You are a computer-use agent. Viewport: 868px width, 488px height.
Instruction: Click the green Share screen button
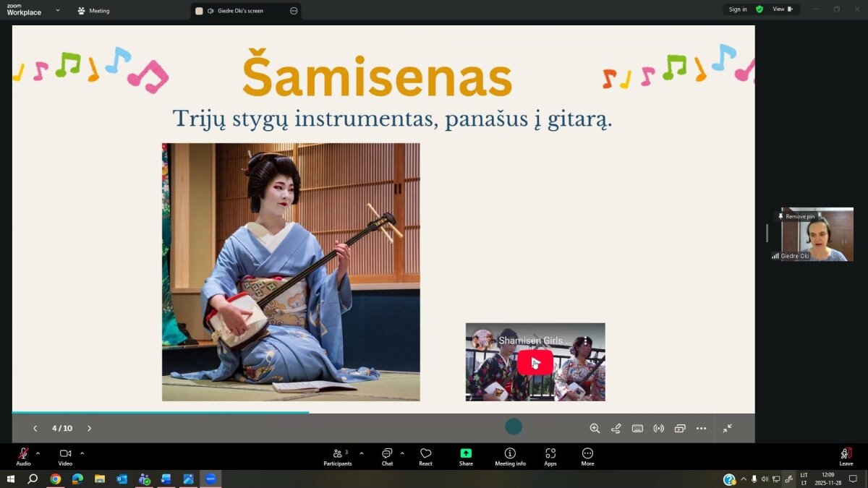tap(466, 455)
